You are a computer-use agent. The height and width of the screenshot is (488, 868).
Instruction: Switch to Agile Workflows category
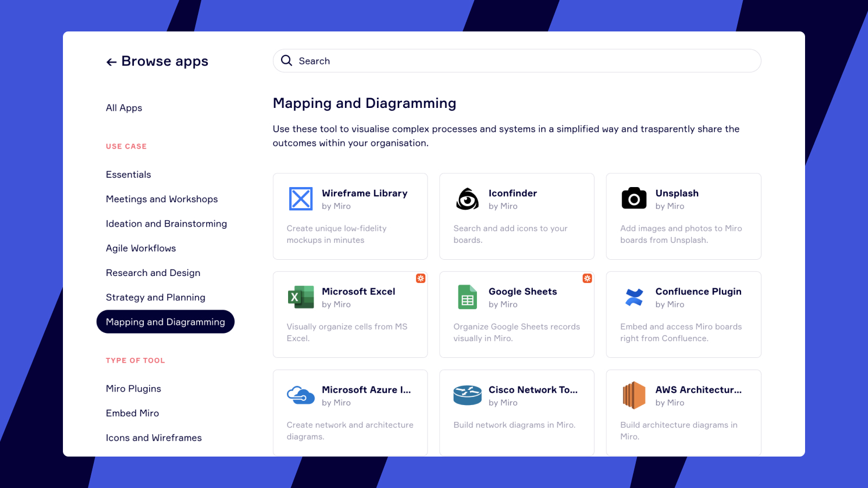(141, 248)
